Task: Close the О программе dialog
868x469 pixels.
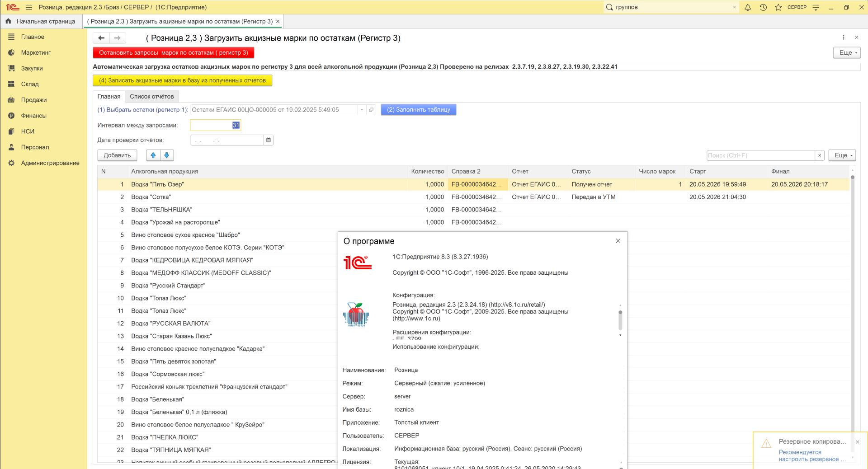Action: click(618, 241)
